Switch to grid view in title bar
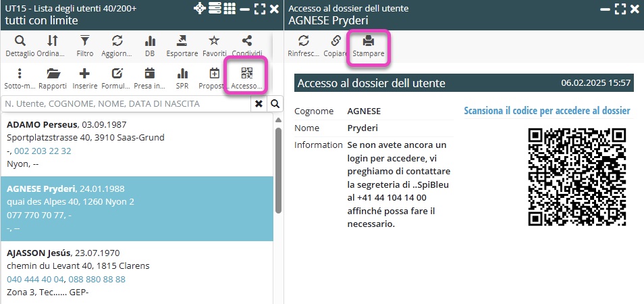 [x=230, y=9]
